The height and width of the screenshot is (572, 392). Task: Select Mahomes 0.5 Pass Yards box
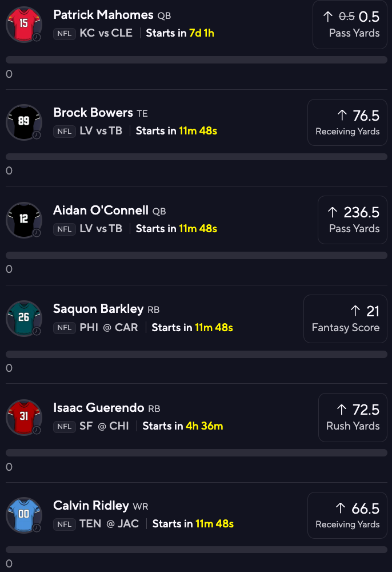pos(350,25)
